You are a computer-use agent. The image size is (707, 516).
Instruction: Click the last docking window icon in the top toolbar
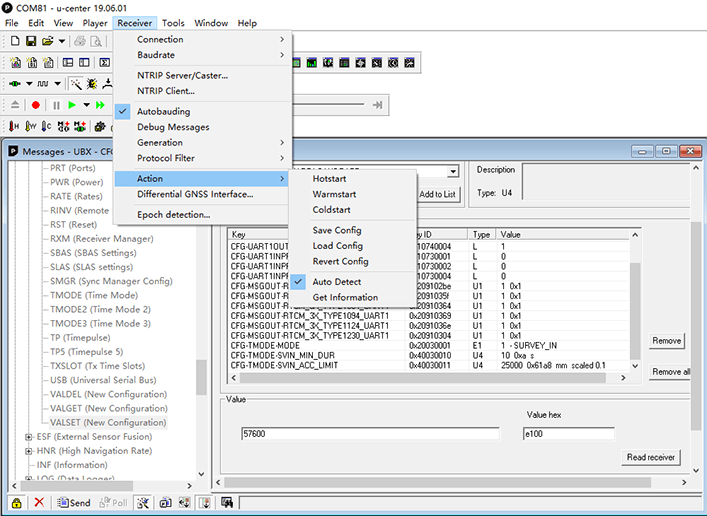[409, 63]
